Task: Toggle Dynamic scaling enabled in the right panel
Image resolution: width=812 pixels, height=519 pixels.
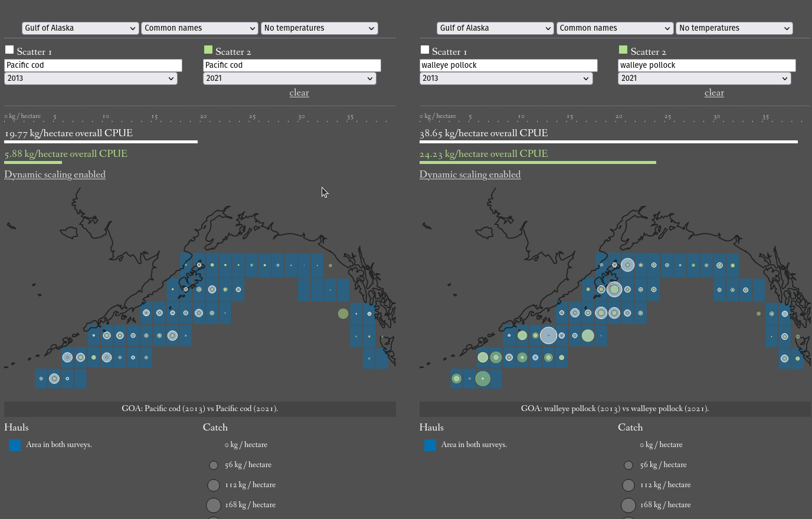Action: [x=470, y=175]
